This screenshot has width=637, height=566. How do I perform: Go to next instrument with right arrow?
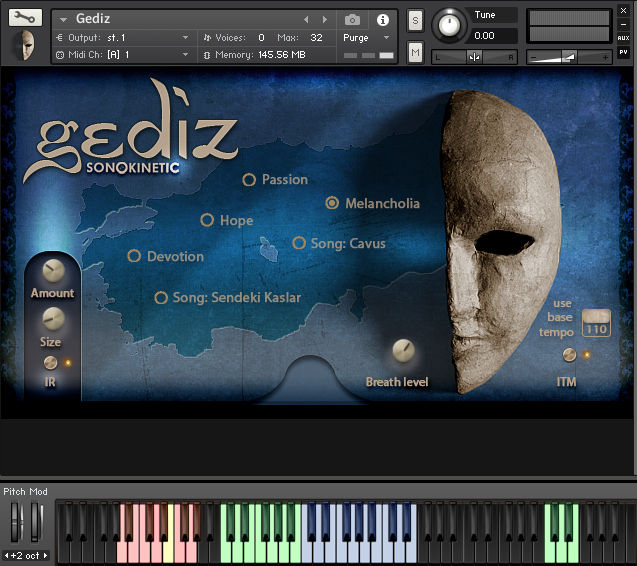pos(325,20)
